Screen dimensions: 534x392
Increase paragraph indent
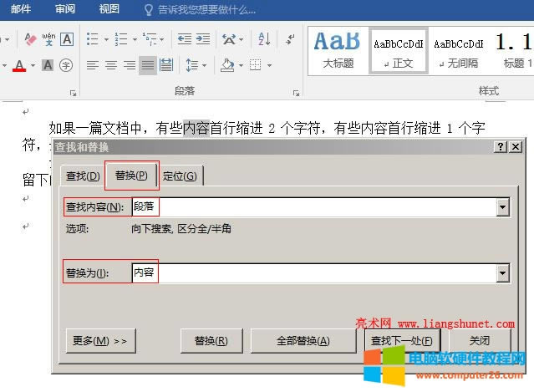203,39
